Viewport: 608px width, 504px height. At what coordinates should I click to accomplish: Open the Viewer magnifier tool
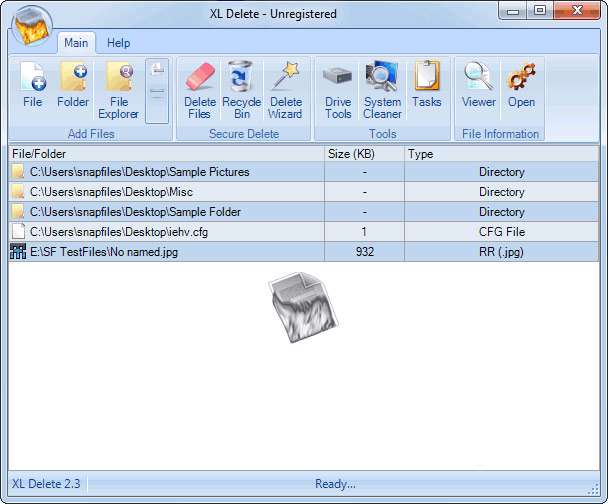pos(479,86)
